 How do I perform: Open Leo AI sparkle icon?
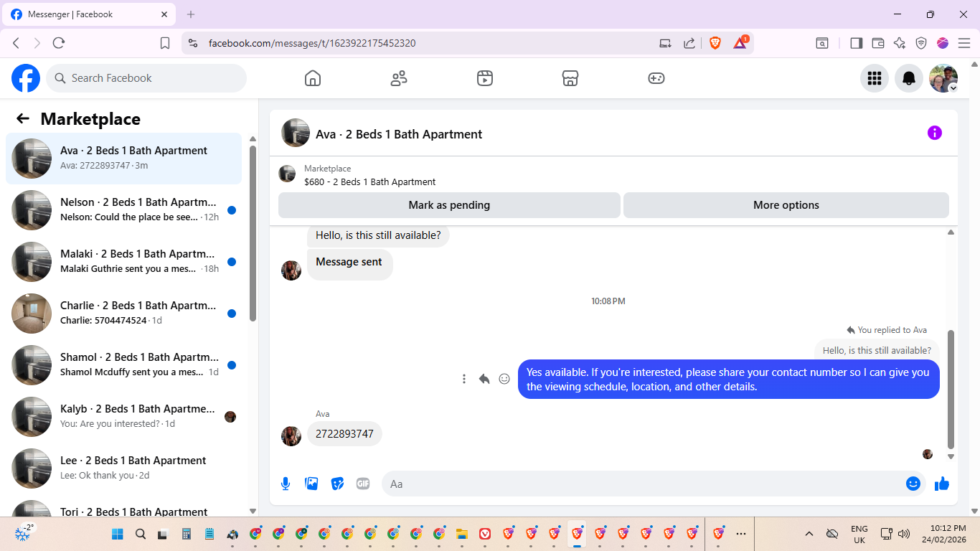coord(900,43)
